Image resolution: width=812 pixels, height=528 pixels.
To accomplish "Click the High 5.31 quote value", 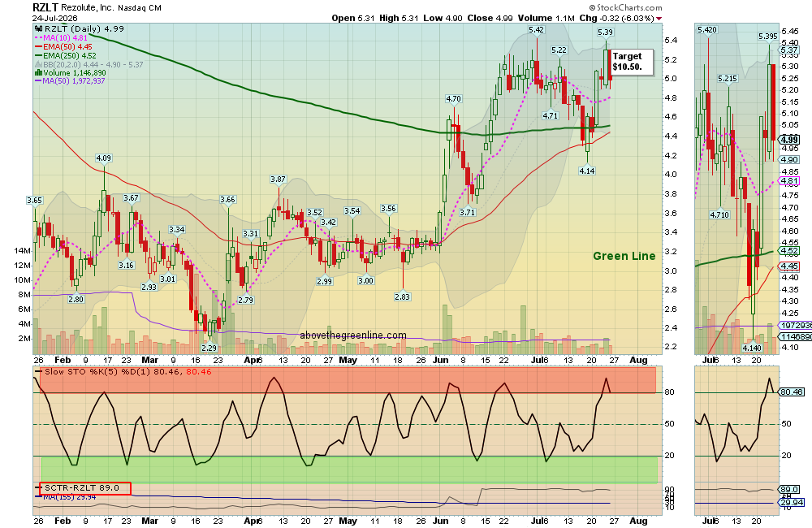I will click(399, 18).
